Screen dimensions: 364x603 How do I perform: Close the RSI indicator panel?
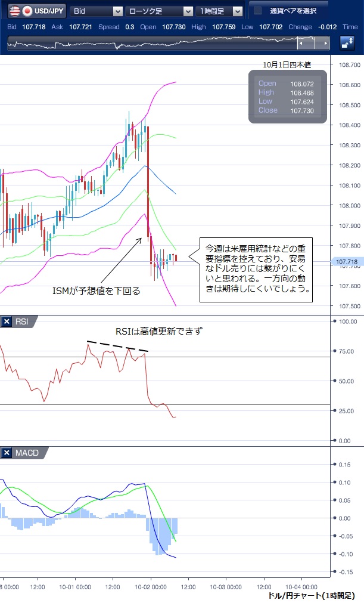tap(7, 322)
